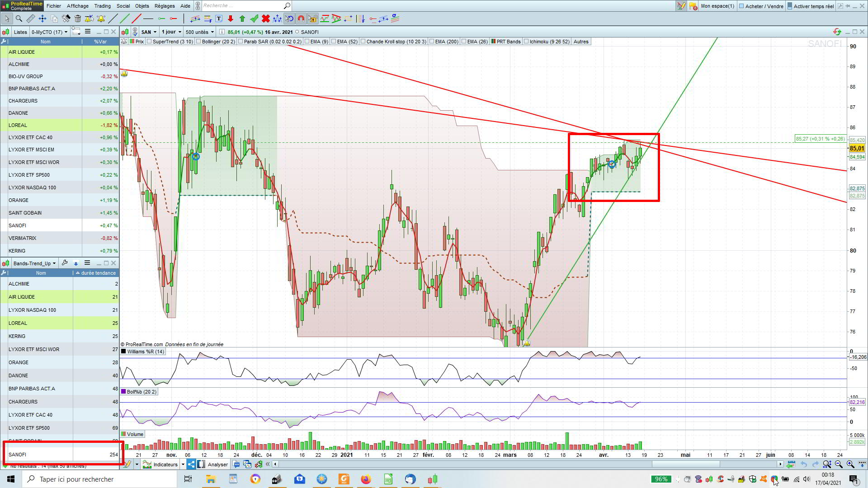Select the magnifier zoom tool
This screenshot has width=868, height=488.
(x=19, y=19)
